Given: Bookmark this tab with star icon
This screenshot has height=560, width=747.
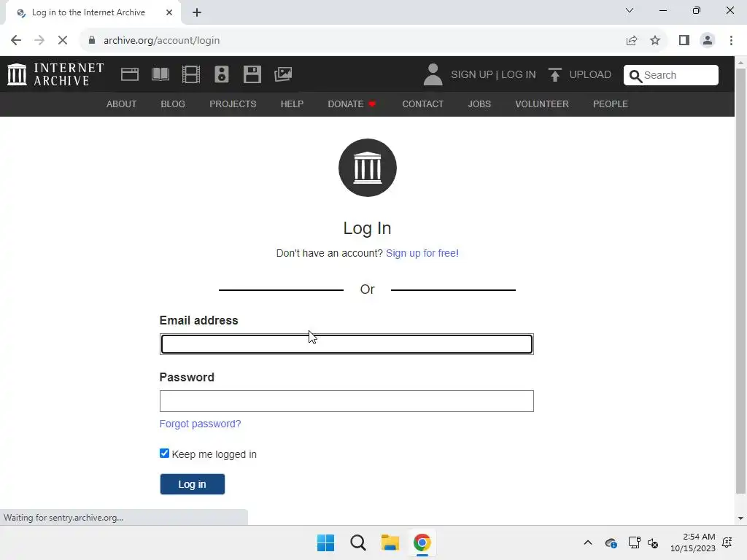Looking at the screenshot, I should coord(655,41).
